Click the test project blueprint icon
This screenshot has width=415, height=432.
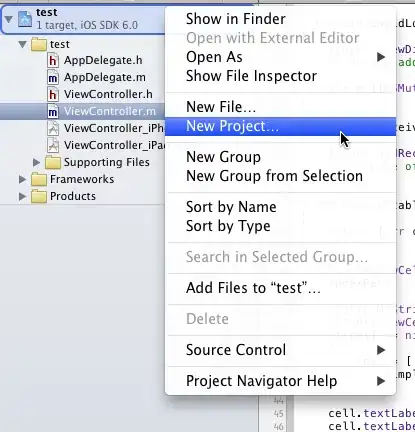25,19
